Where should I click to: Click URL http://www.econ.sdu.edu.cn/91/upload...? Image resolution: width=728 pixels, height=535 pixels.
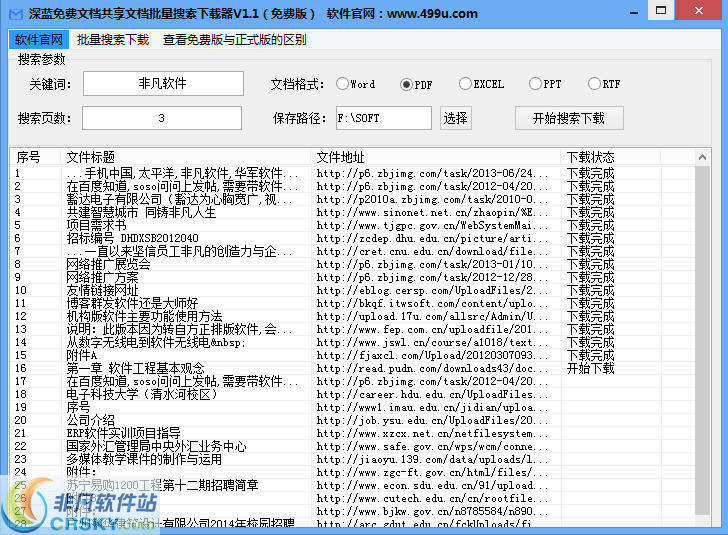click(432, 486)
